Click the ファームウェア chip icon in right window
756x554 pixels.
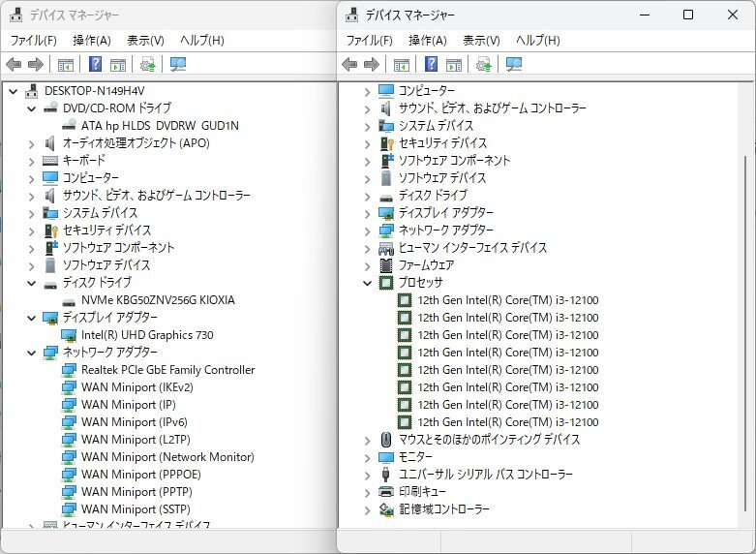(x=386, y=265)
